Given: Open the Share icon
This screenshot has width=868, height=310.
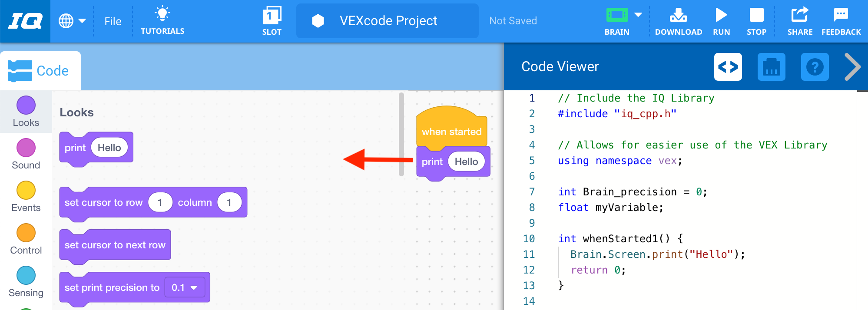Looking at the screenshot, I should tap(799, 16).
